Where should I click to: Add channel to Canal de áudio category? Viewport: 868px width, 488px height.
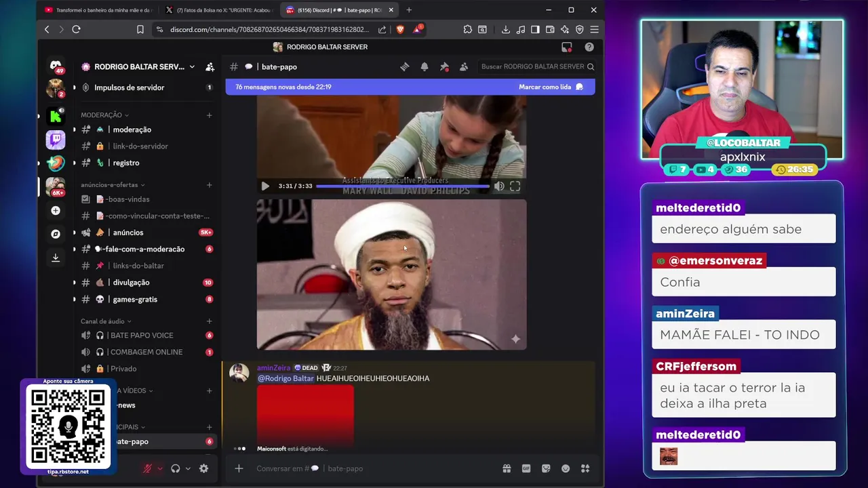pyautogui.click(x=209, y=321)
